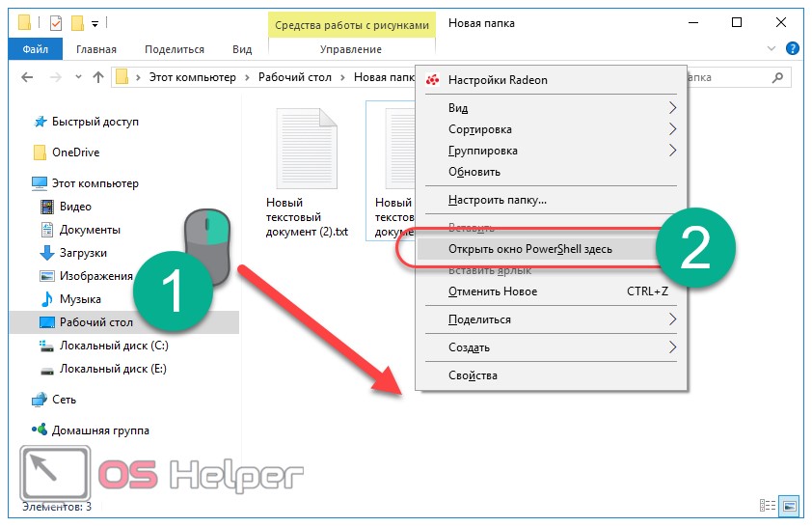The width and height of the screenshot is (812, 527).
Task: Click the search magnifier icon
Action: pyautogui.click(x=777, y=78)
